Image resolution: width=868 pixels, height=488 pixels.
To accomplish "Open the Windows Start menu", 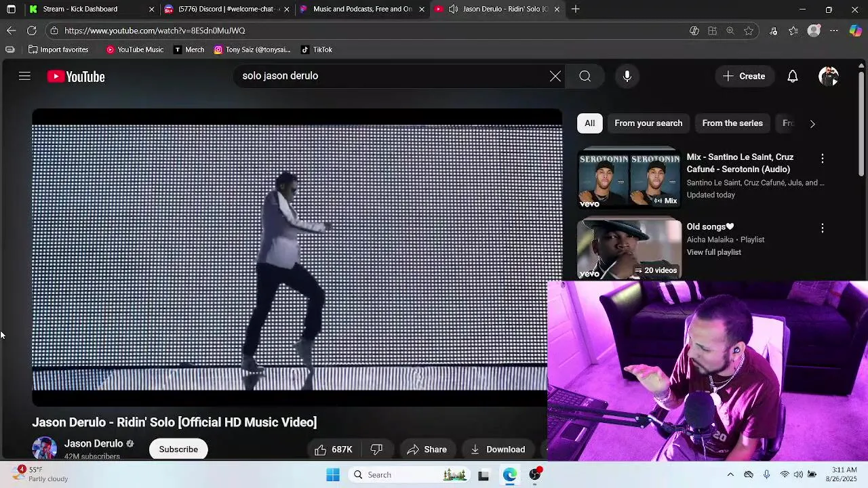I will (x=333, y=475).
